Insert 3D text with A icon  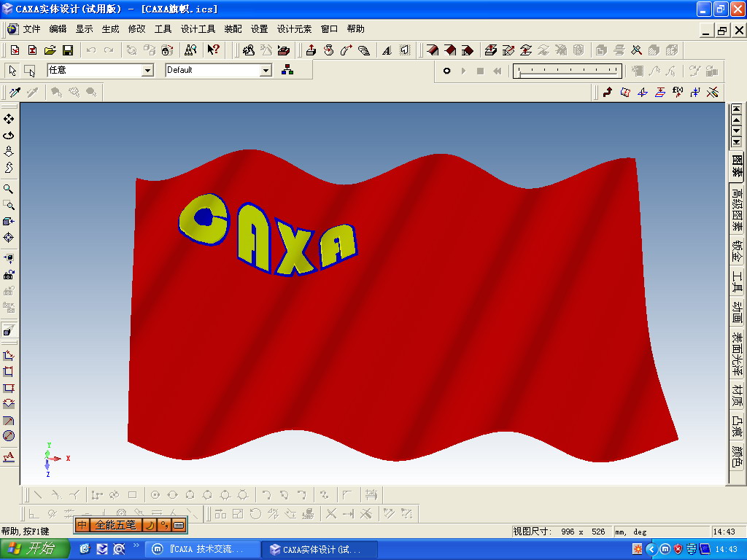click(387, 50)
